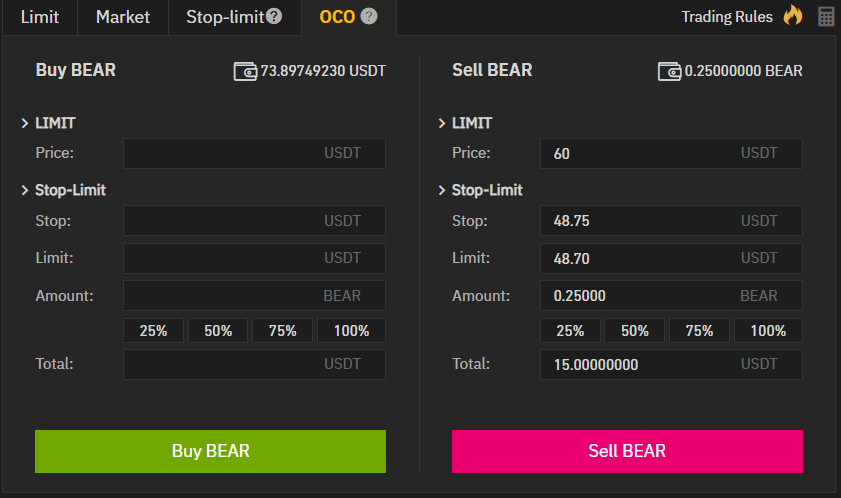Viewport: 841px width, 498px height.
Task: Click the OCO help question mark icon
Action: click(369, 17)
